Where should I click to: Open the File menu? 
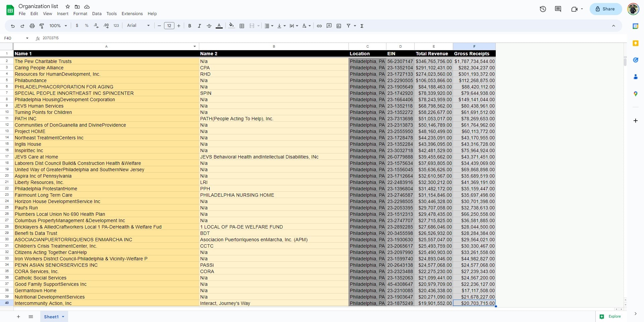pos(22,14)
